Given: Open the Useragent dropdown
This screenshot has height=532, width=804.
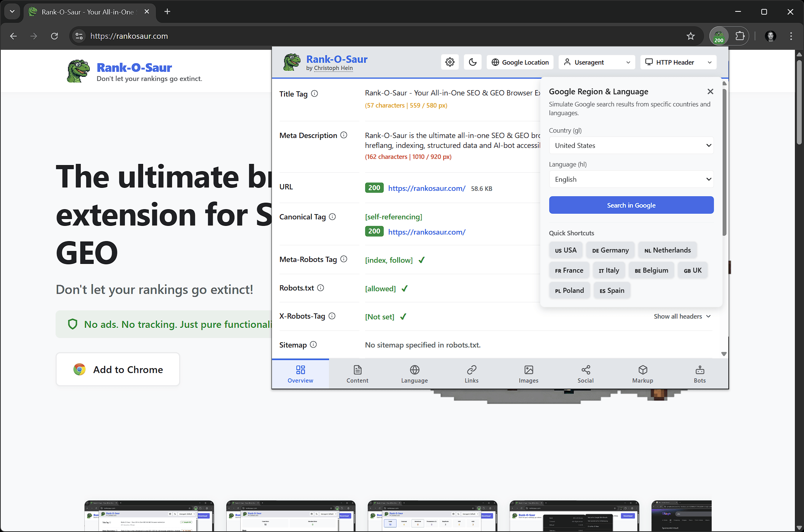Looking at the screenshot, I should coord(597,62).
